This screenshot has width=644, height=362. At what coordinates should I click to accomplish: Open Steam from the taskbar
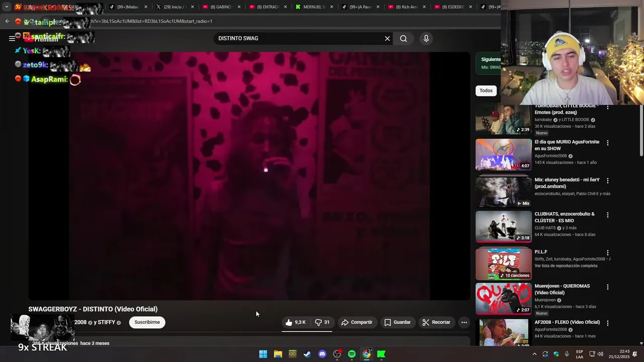307,354
